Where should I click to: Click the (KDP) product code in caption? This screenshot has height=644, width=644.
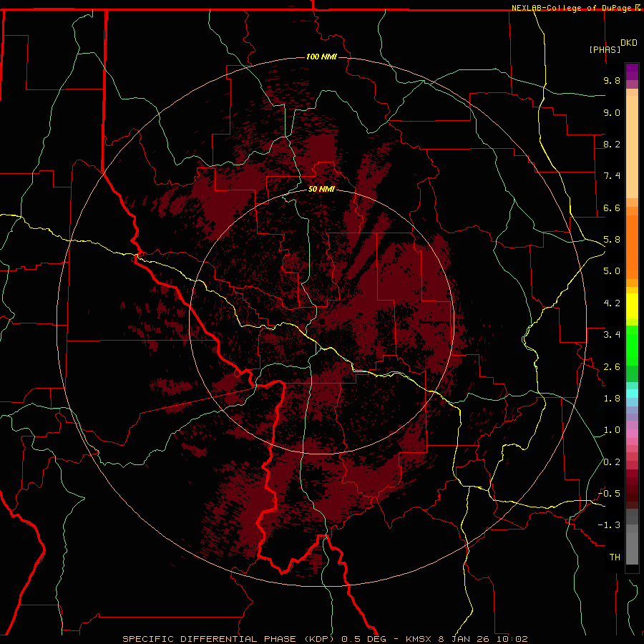pyautogui.click(x=318, y=639)
